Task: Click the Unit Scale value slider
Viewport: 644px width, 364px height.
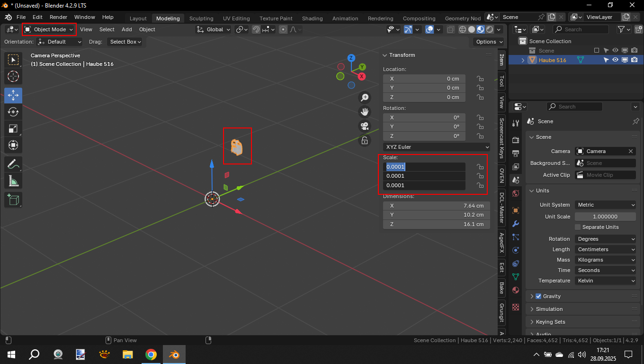Action: point(605,217)
